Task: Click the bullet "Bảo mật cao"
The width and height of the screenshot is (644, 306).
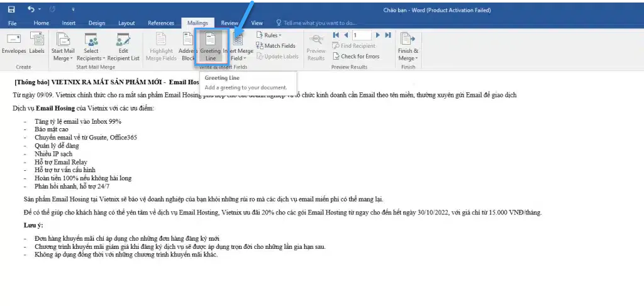Action: [x=52, y=129]
